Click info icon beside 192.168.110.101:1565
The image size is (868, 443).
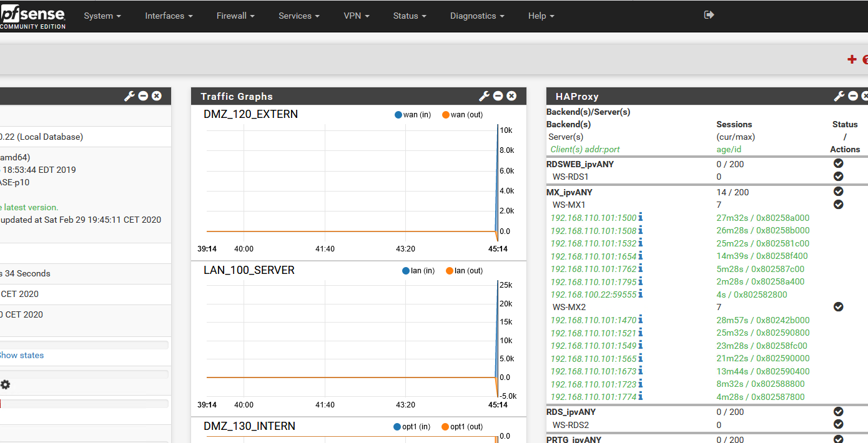tap(640, 358)
